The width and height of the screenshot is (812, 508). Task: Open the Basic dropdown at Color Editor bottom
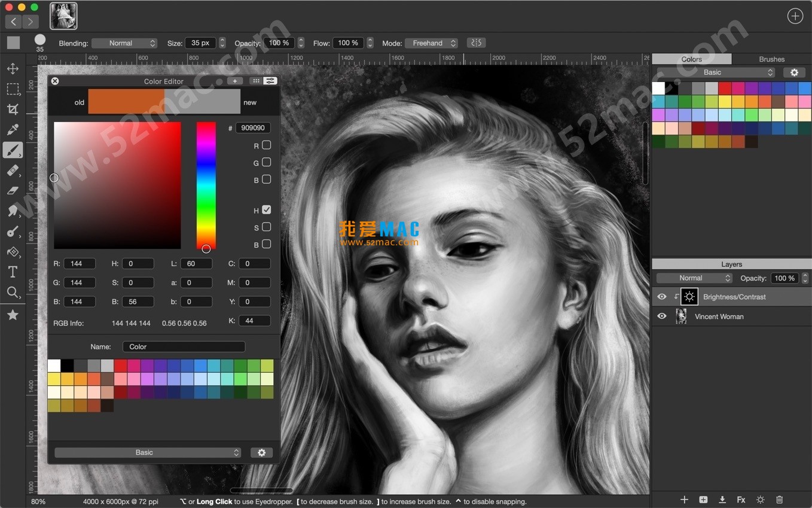coord(148,453)
